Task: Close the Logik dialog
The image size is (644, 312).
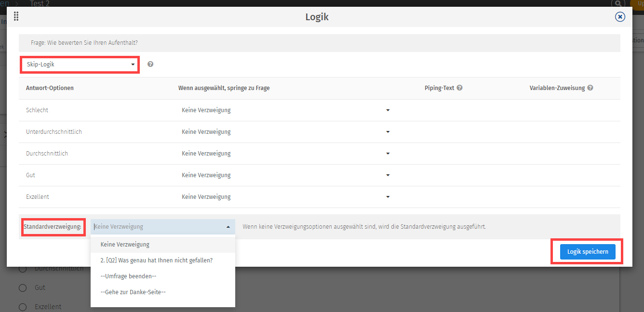Action: pyautogui.click(x=620, y=17)
